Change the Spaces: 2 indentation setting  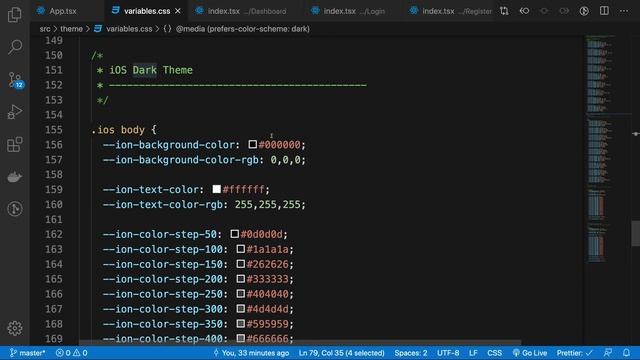coord(411,353)
